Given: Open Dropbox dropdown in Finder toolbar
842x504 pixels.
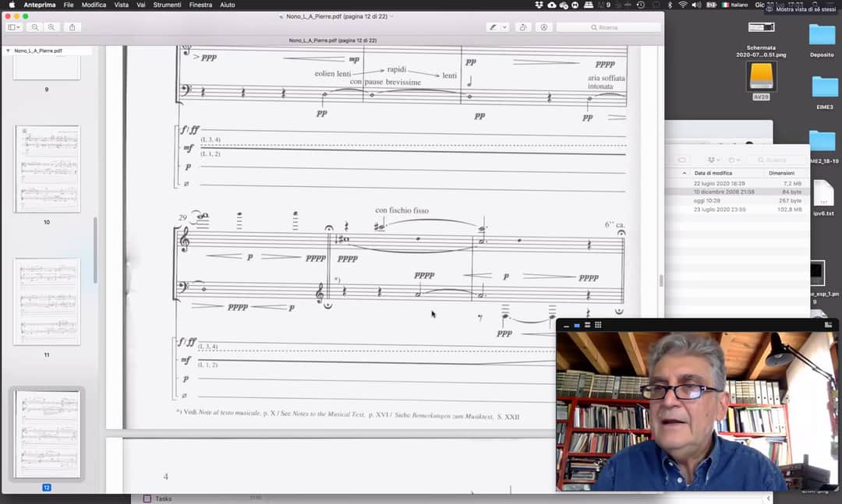Looking at the screenshot, I should (x=713, y=160).
